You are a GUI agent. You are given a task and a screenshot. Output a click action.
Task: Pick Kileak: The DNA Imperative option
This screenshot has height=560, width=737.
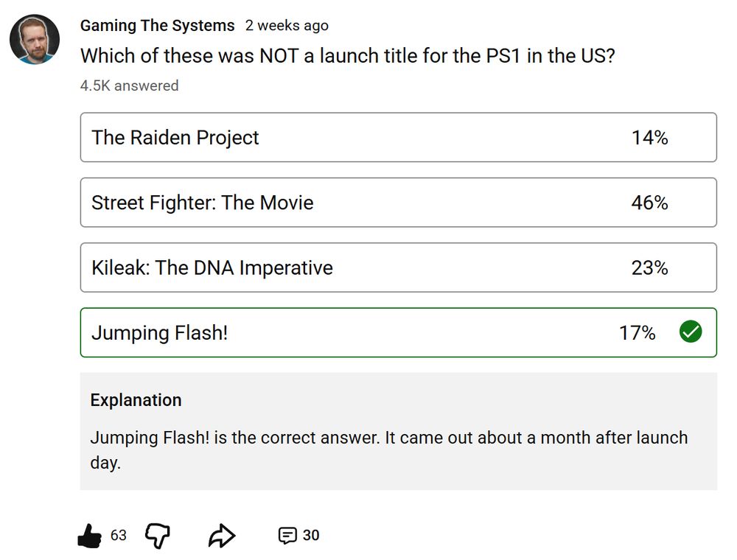(x=398, y=267)
